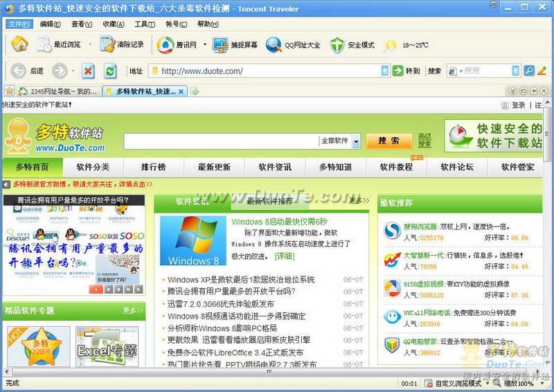554x392 pixels.
Task: Open the 软件教程 navigation link
Action: 395,167
